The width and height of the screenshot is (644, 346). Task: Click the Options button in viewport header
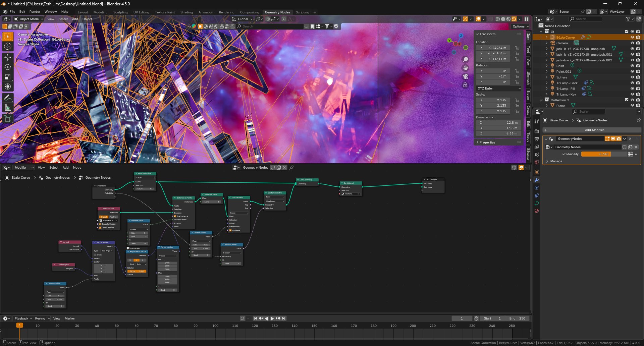tap(520, 26)
